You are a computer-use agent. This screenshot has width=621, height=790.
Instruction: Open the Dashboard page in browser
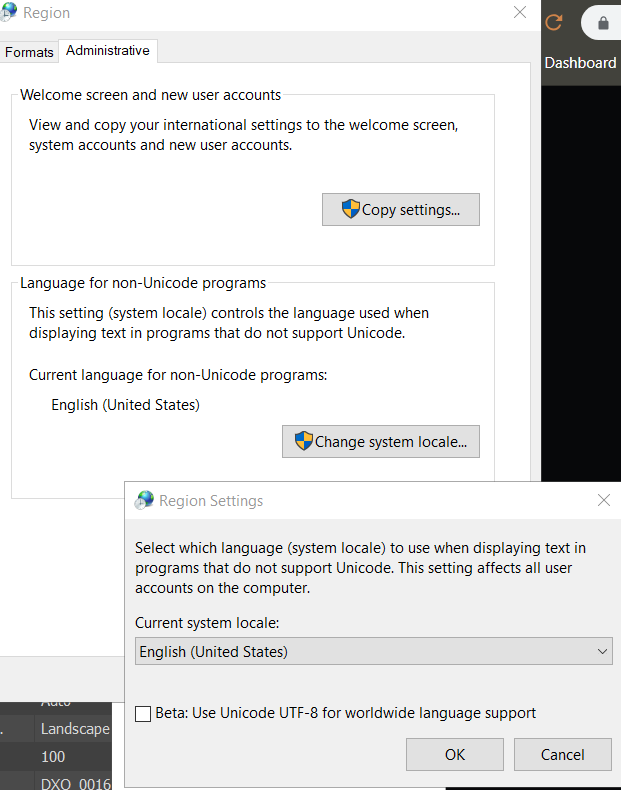(x=580, y=62)
